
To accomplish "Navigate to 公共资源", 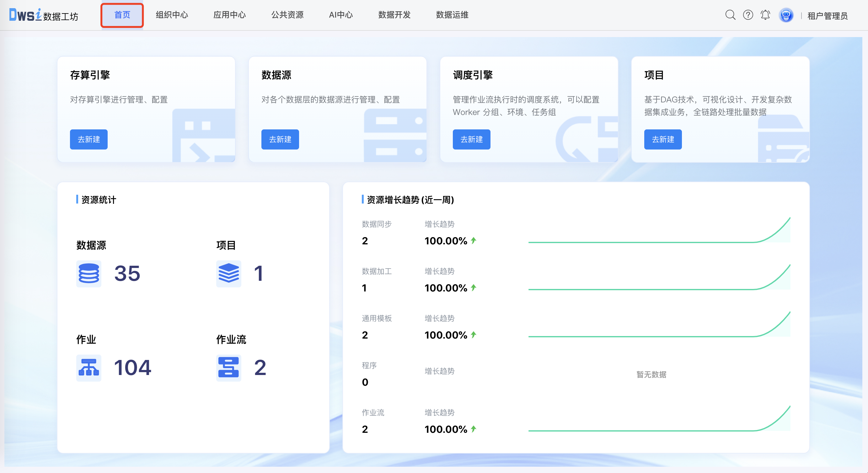I will click(287, 15).
